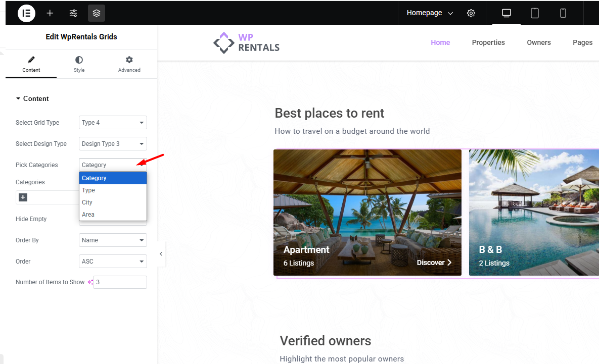Open site settings sliders icon

click(x=73, y=13)
